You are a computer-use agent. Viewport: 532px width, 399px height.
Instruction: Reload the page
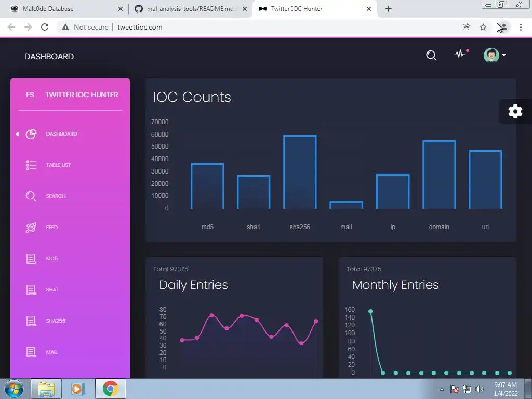pyautogui.click(x=45, y=27)
